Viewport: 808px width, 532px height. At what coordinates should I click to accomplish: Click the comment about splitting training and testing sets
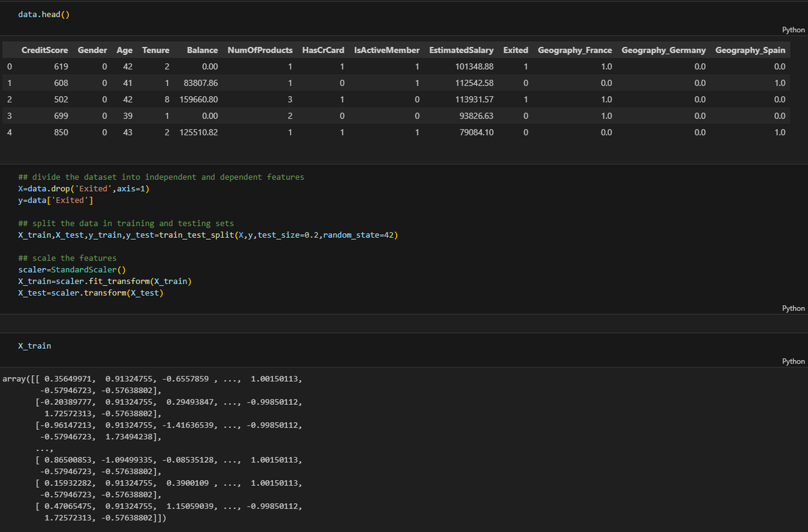(126, 224)
